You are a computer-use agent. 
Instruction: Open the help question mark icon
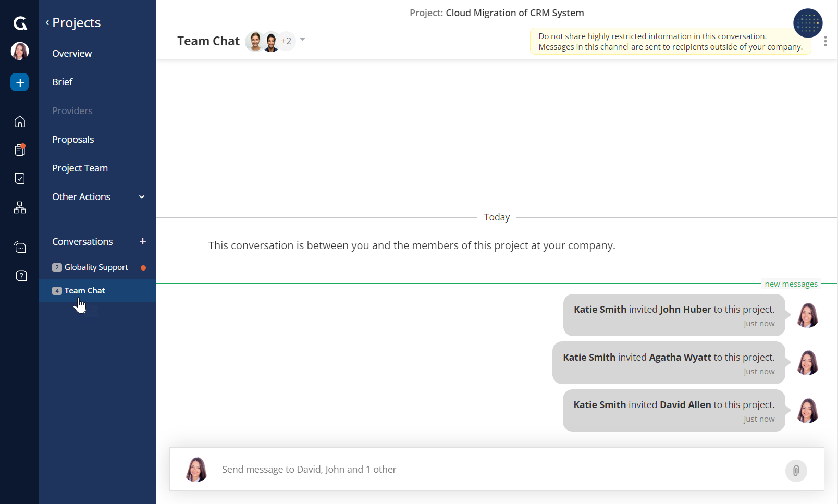coord(20,276)
